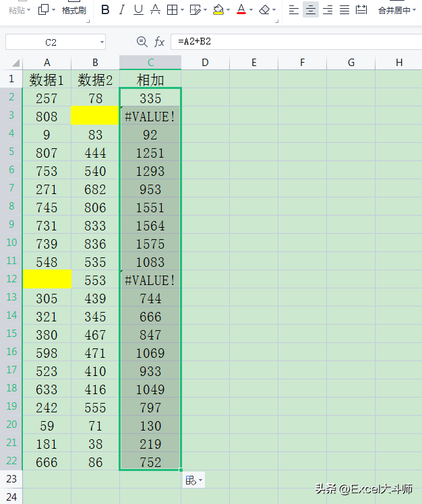Click the cell borders icon
Viewport: 422px width, 504px height.
172,10
